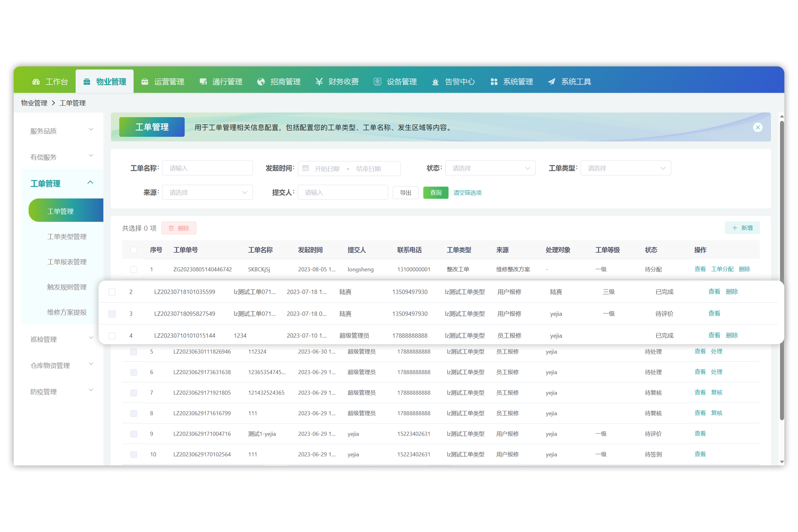This screenshot has height=532, width=798.
Task: Click the trash icon on 删除 button
Action: 171,228
